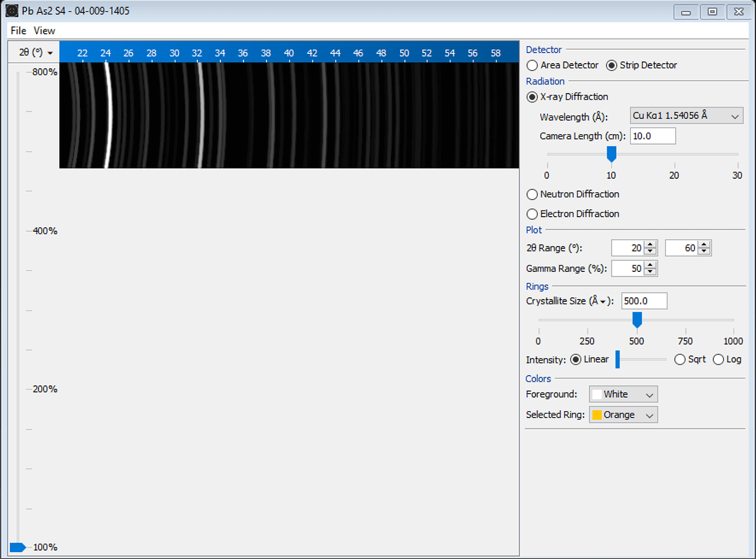Open the View menu

[44, 30]
